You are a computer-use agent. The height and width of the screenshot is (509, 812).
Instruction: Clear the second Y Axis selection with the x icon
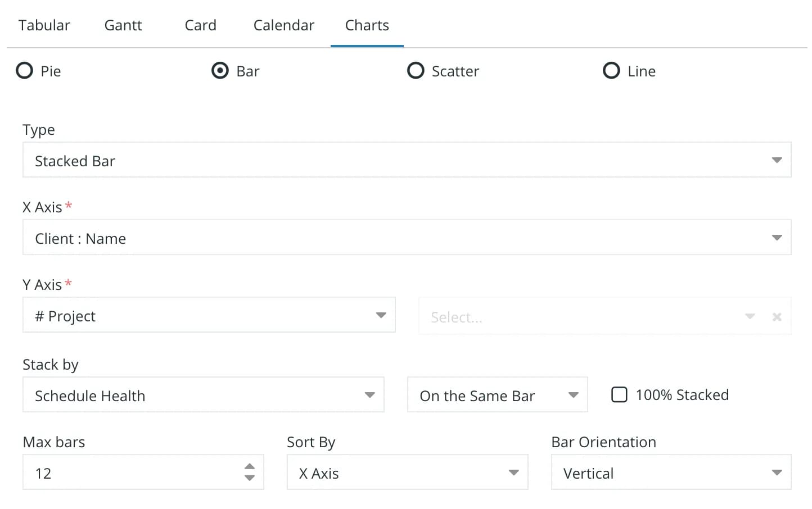coord(777,317)
